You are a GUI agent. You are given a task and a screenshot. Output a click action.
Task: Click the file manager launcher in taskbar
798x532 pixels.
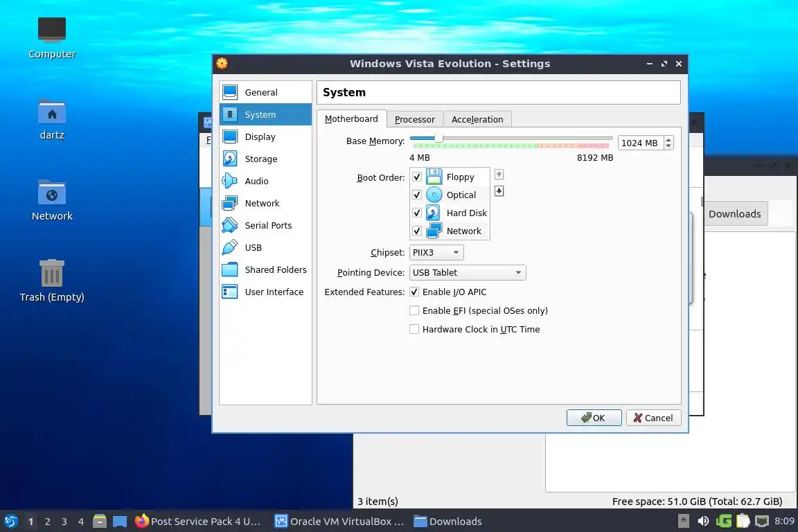(x=100, y=521)
